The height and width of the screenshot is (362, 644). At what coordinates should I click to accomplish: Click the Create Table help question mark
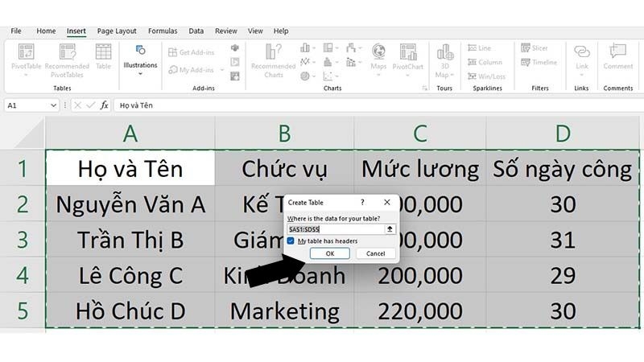coord(362,202)
